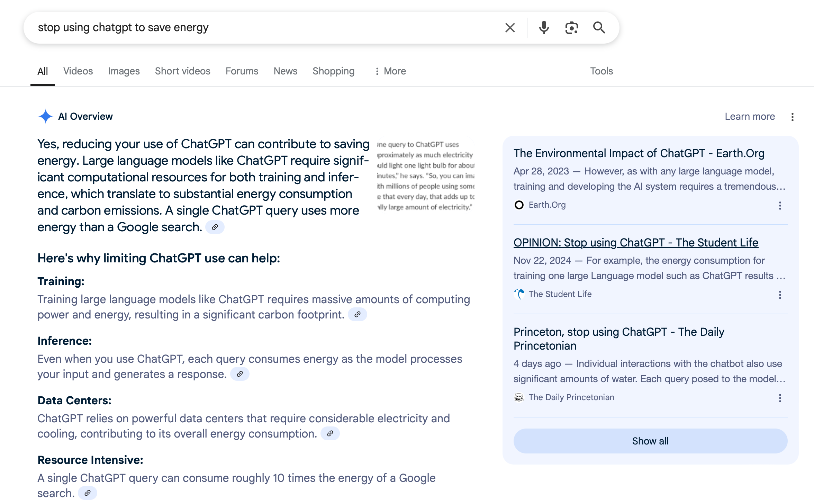Open Google Lens image search

[571, 27]
